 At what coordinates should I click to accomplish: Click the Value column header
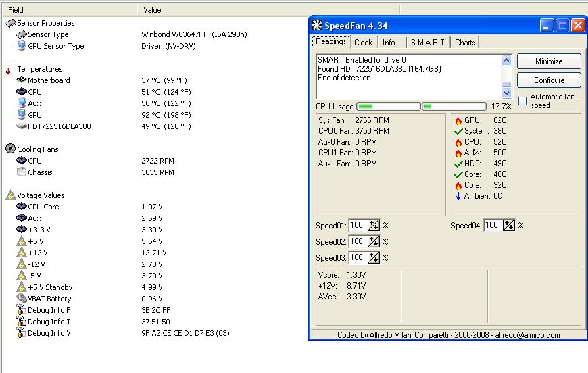(x=268, y=9)
